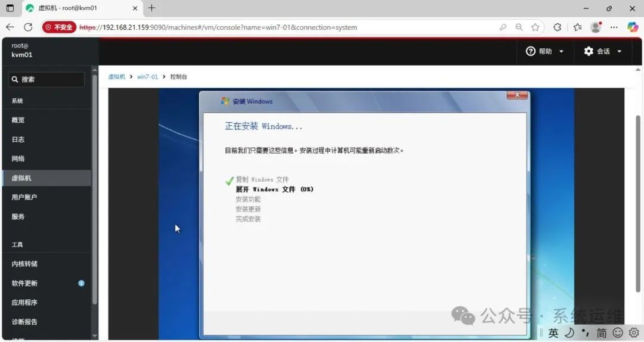Click the main page vertical scrollbar

pyautogui.click(x=638, y=203)
